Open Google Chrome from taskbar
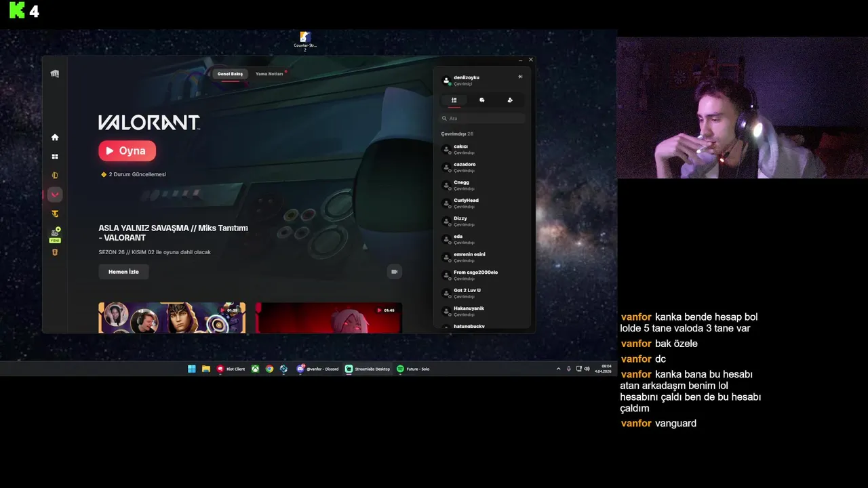The image size is (868, 488). 269,369
